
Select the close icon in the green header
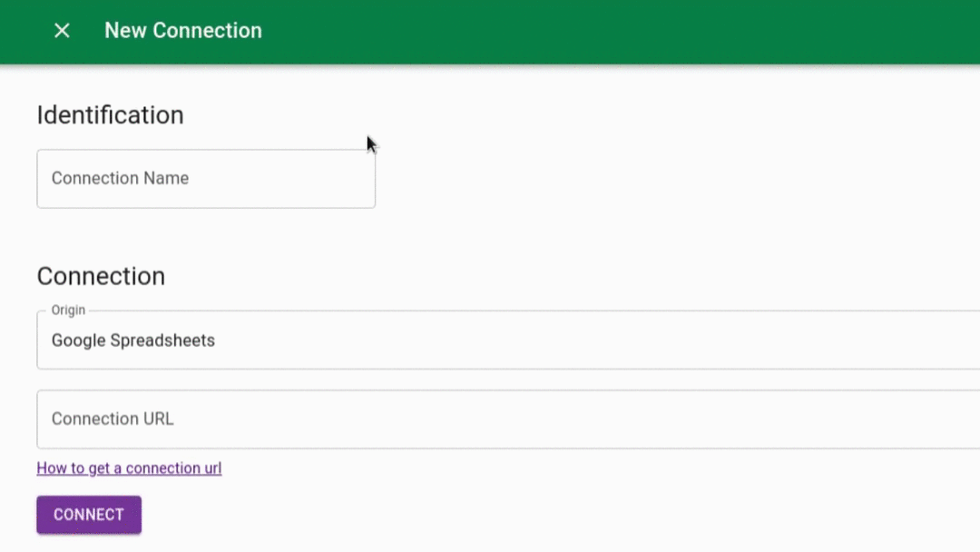(61, 30)
